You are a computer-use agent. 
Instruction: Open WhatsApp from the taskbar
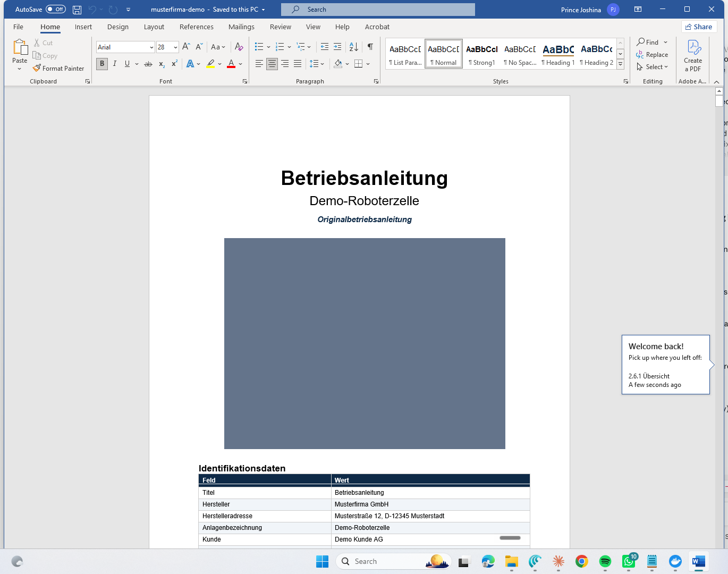coord(629,561)
